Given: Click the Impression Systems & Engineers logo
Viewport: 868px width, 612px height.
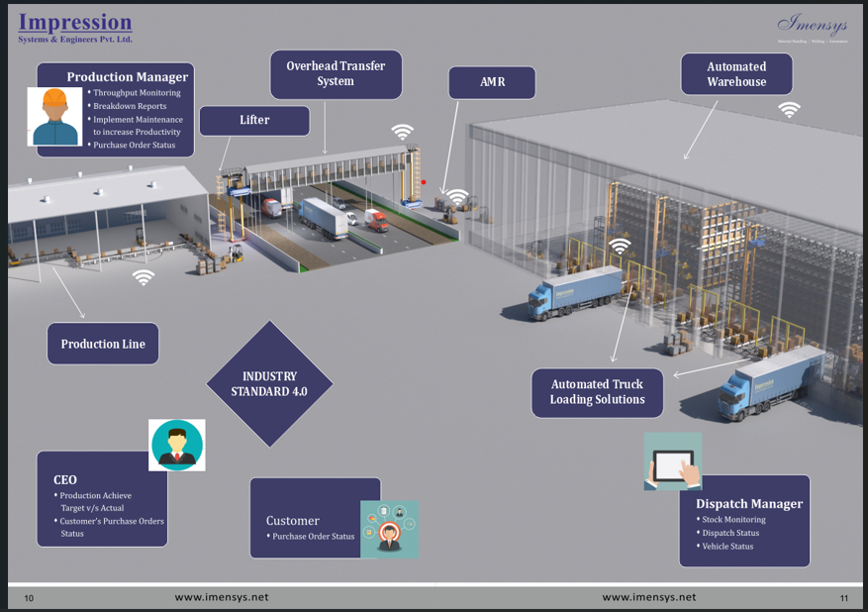Looking at the screenshot, I should pos(75,27).
